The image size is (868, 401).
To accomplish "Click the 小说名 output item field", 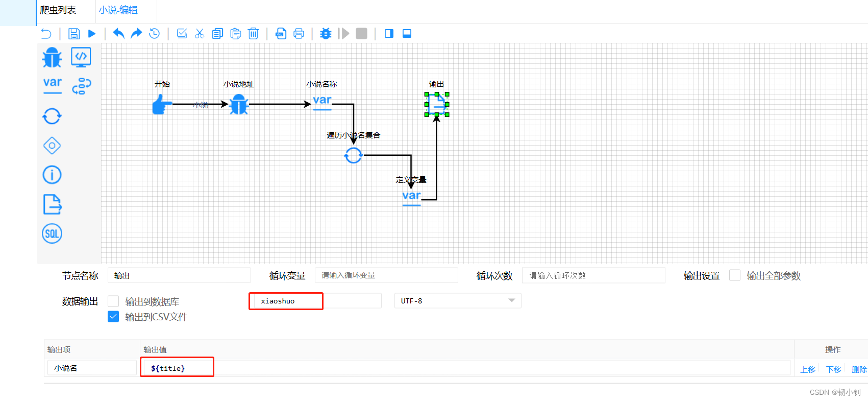I will [x=92, y=368].
